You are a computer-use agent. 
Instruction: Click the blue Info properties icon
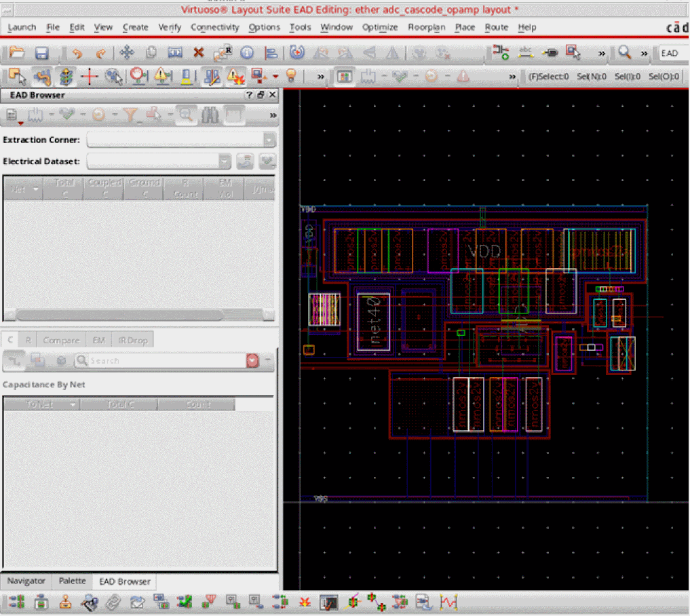(246, 53)
